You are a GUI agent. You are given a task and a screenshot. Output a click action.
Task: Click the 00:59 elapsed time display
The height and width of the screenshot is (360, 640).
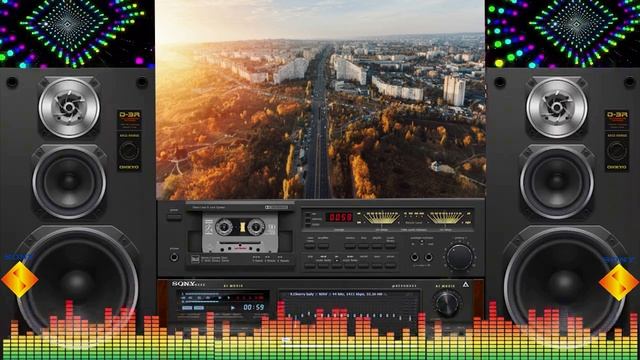pos(253,307)
